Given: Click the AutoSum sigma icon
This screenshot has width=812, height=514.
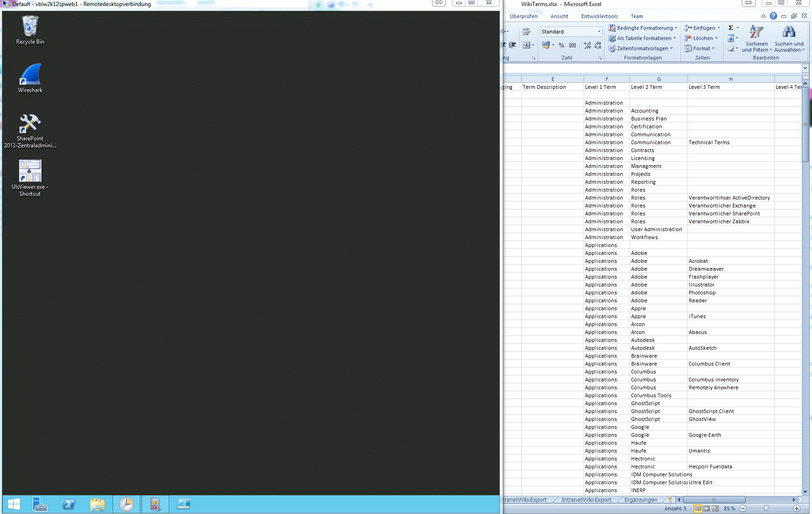Looking at the screenshot, I should [731, 27].
